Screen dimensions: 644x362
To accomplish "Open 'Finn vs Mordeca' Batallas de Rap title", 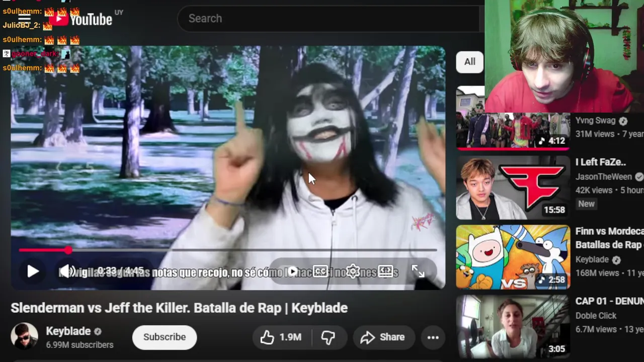I will point(609,238).
